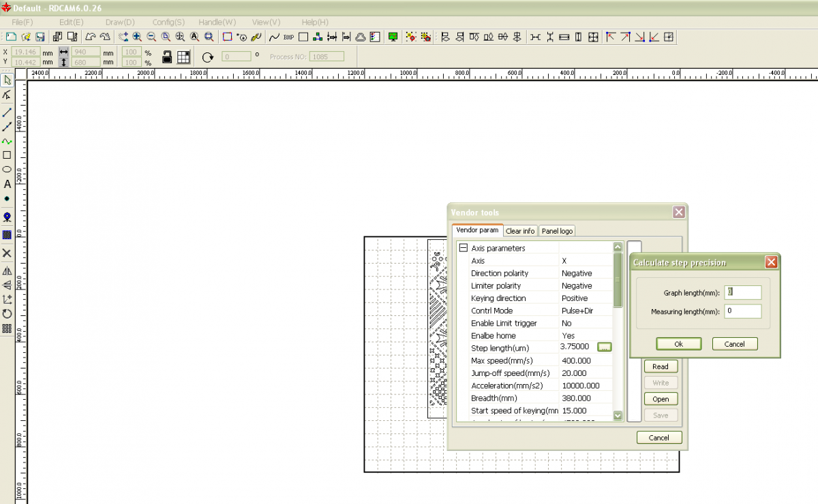Select the delete X tool in sidebar
Screen dimensions: 818x504
click(7, 253)
